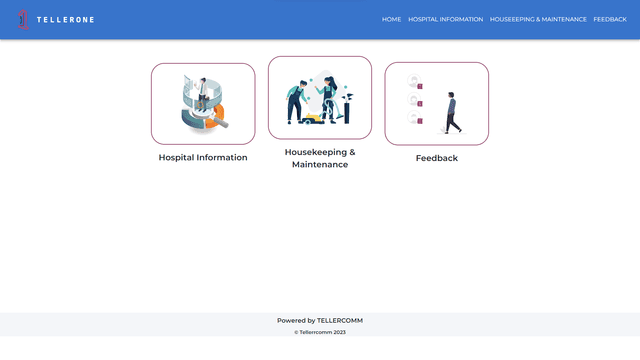The width and height of the screenshot is (640, 360).
Task: Select HOUSEKEEPING & MAINTENANCE in the top menu
Action: click(538, 19)
